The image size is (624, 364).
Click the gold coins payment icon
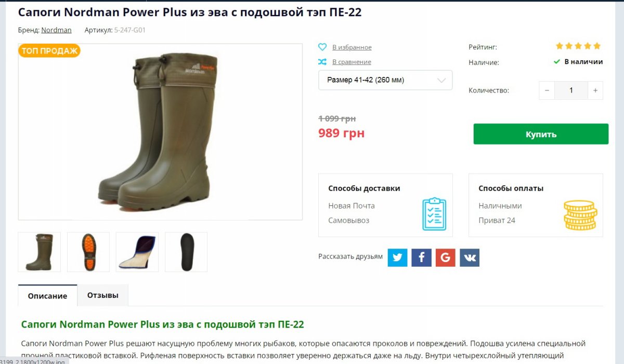click(580, 215)
